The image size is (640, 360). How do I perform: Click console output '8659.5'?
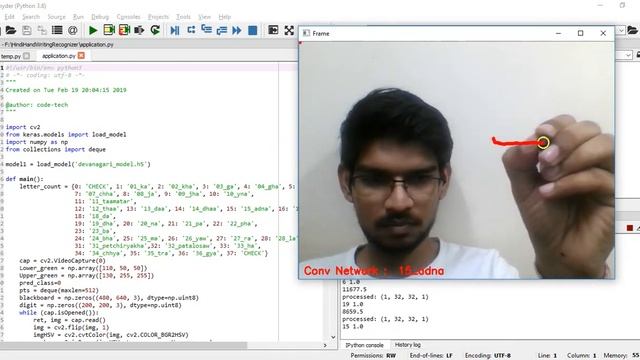click(x=353, y=311)
